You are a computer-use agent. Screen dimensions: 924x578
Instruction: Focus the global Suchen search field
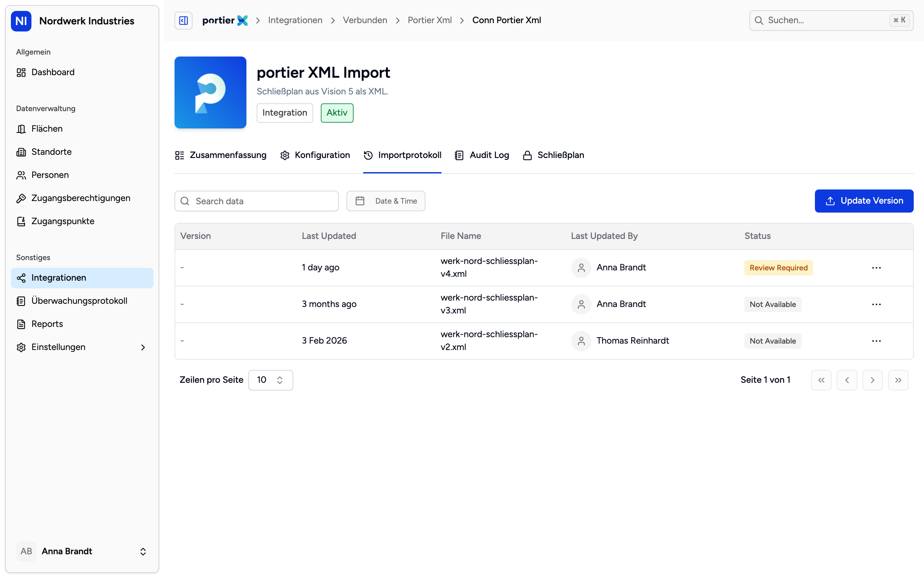[x=831, y=20]
